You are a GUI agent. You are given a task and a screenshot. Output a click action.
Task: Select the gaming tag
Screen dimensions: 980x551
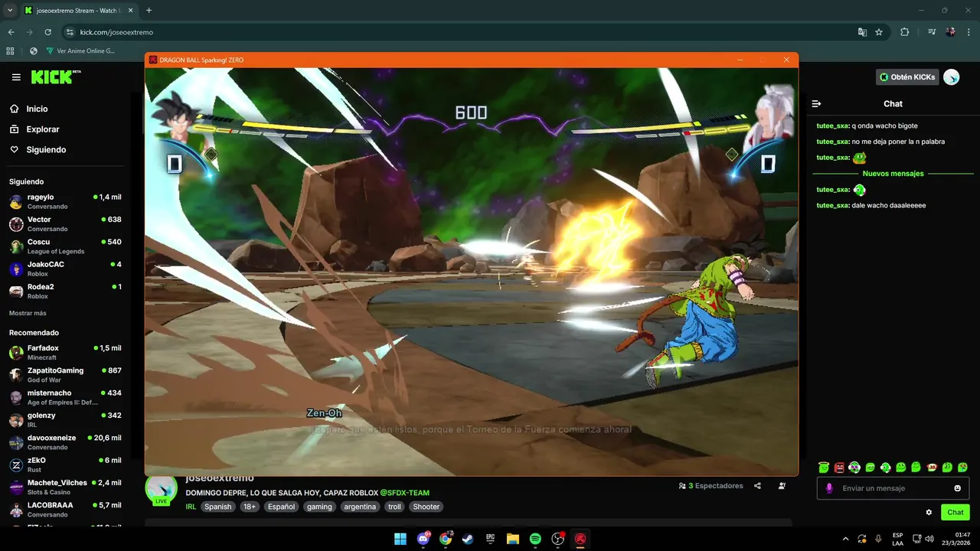click(319, 507)
